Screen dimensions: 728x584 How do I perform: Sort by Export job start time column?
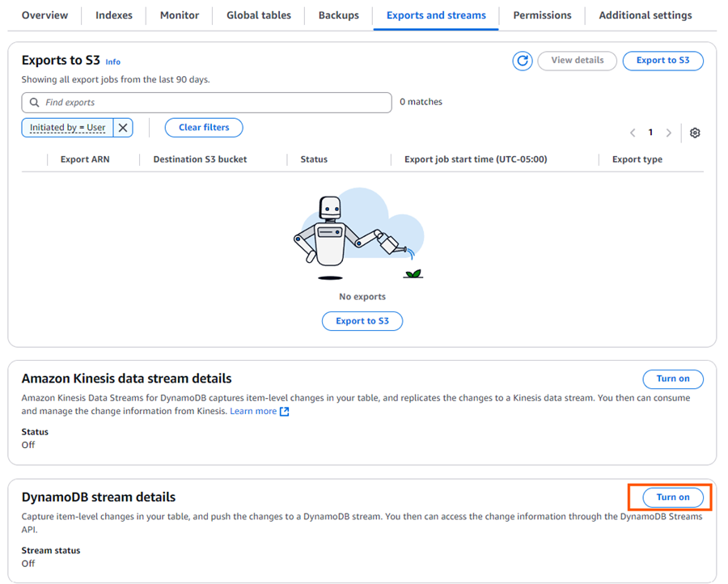(x=476, y=159)
